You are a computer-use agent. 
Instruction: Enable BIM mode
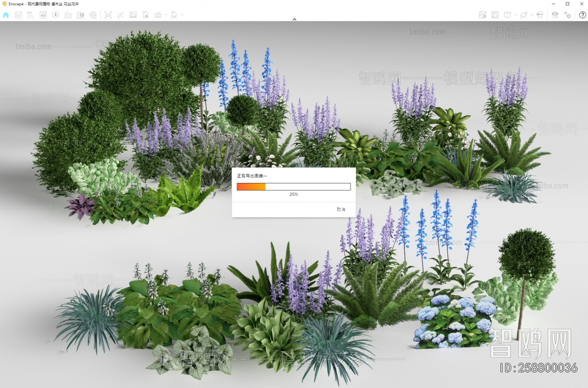tap(30, 15)
